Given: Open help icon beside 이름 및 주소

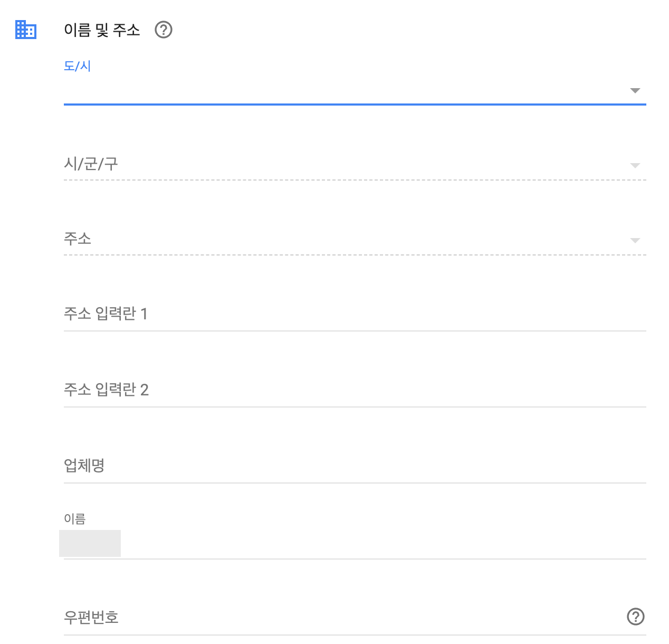Looking at the screenshot, I should tap(164, 30).
